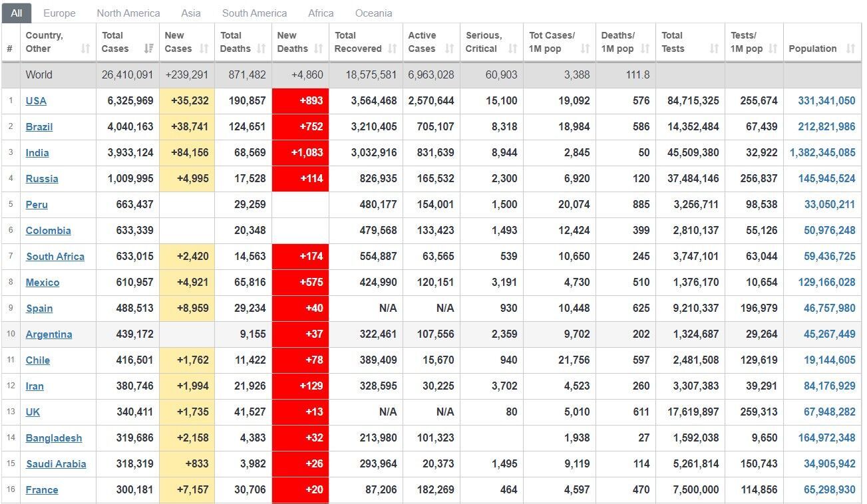Switch to the Europe tab
Image resolution: width=867 pixels, height=504 pixels.
point(59,13)
